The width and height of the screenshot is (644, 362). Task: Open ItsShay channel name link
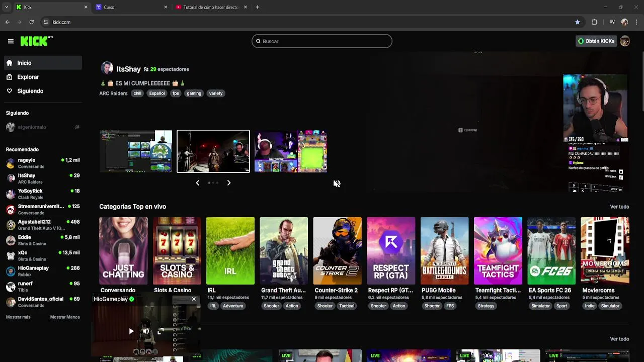click(x=128, y=69)
